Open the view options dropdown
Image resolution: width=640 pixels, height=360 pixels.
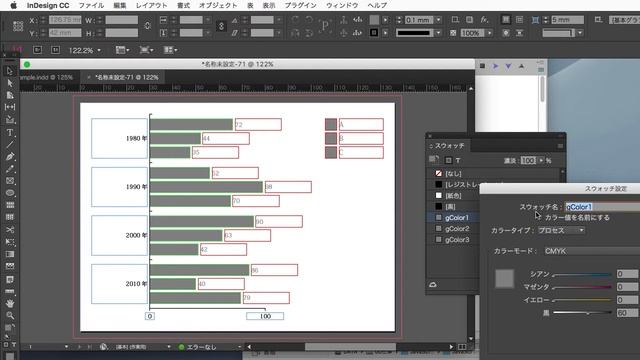(122, 50)
